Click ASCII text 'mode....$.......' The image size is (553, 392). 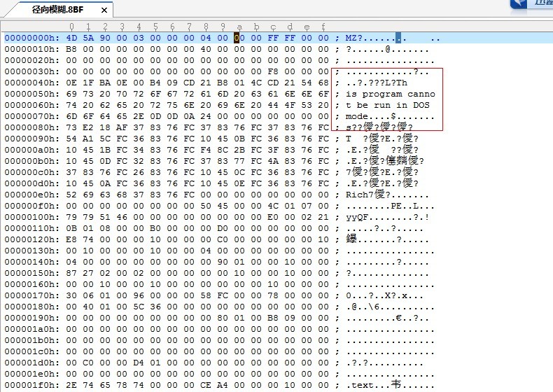(x=390, y=116)
